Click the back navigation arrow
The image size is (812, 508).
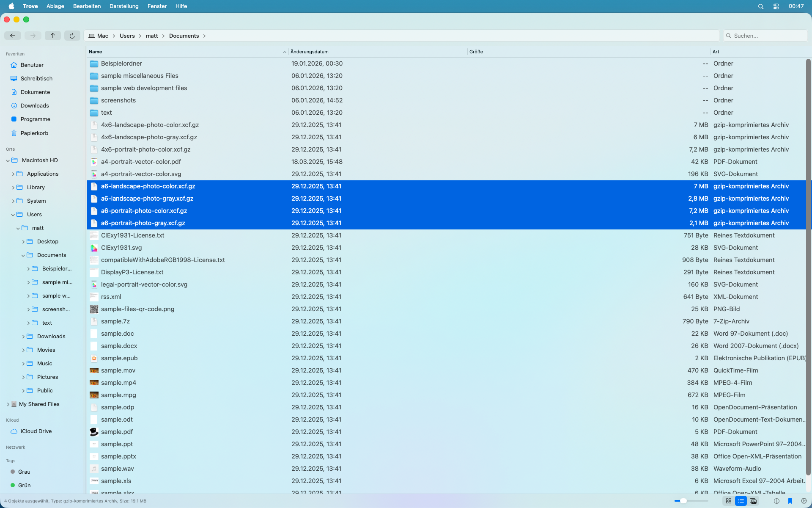(x=13, y=36)
